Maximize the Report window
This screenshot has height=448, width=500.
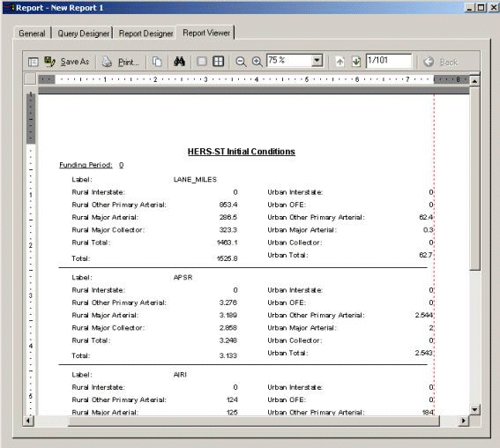(481, 8)
